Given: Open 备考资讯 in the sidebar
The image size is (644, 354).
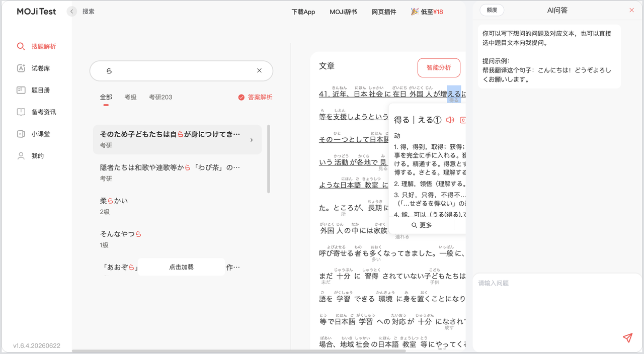Looking at the screenshot, I should [36, 112].
